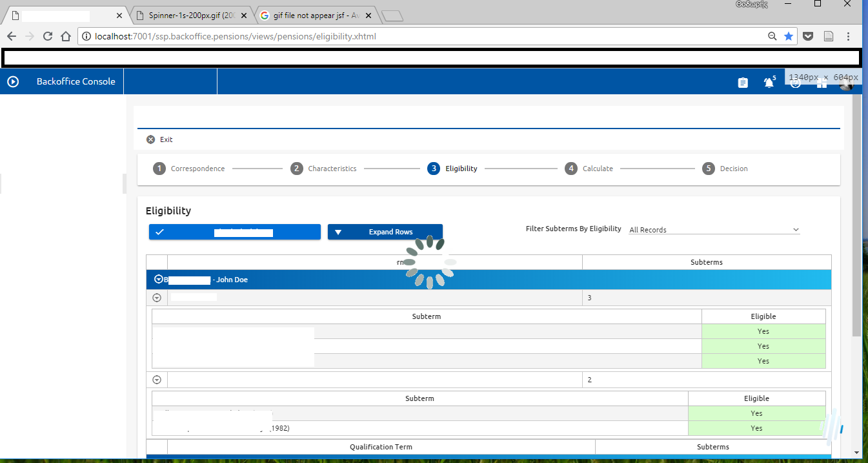This screenshot has width=868, height=463.
Task: Click the Exit link
Action: click(167, 139)
